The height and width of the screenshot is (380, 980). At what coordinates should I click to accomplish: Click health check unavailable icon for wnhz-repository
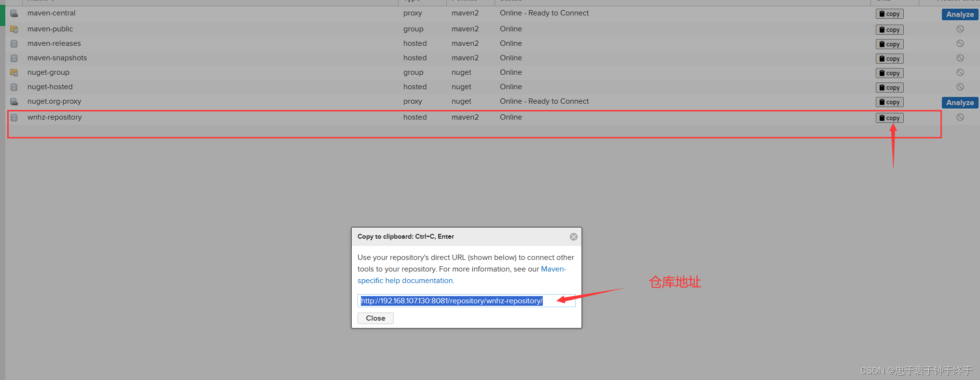960,117
